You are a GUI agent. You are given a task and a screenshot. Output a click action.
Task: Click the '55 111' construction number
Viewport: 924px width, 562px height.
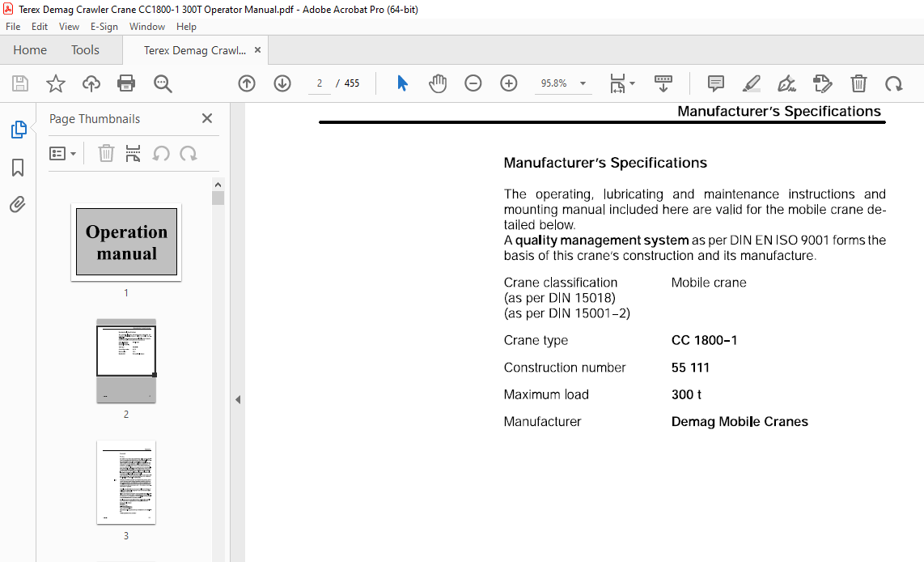(690, 368)
